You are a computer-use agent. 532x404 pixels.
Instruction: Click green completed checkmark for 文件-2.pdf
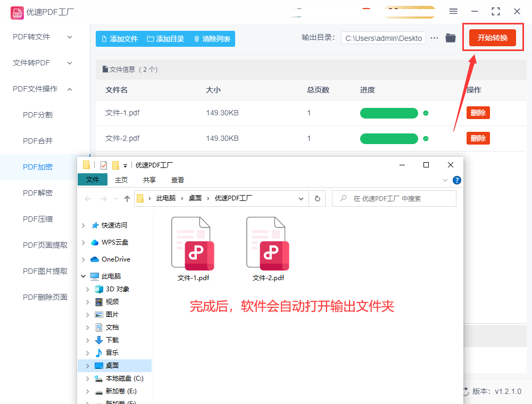pos(426,139)
